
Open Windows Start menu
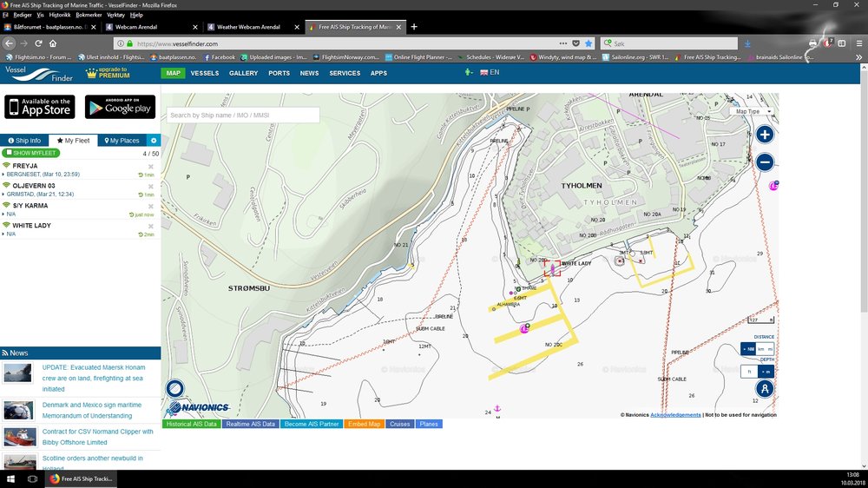coord(10,479)
